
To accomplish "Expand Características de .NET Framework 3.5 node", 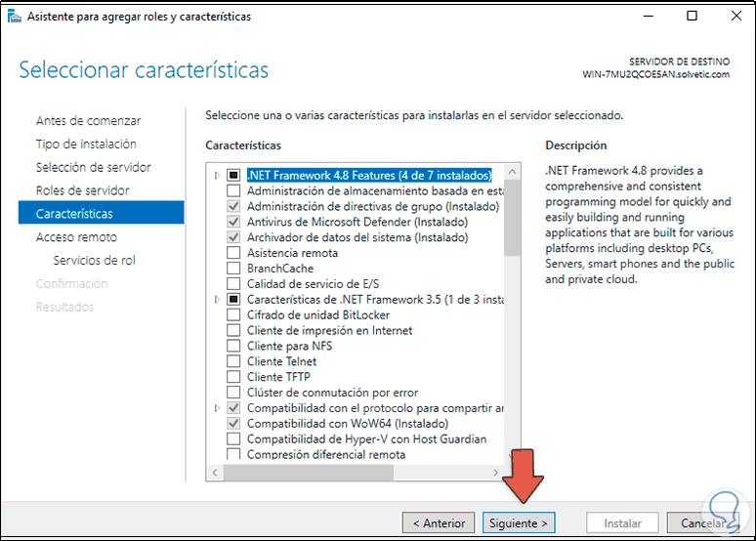I will (x=217, y=300).
